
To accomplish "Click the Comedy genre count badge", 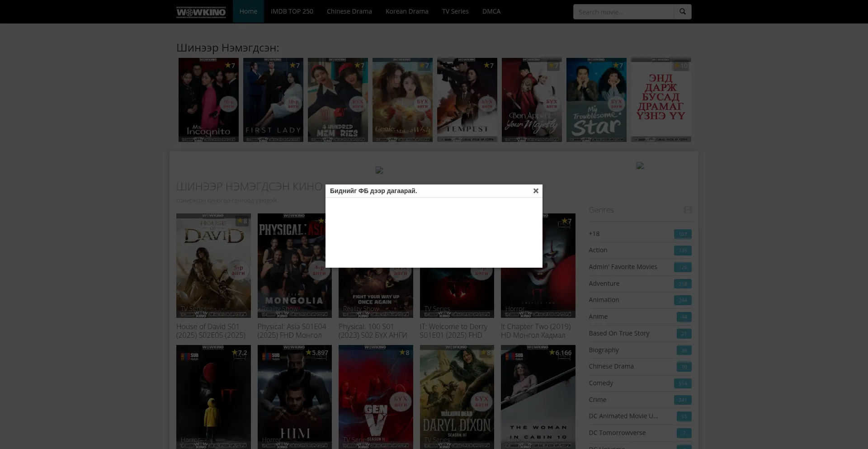I will tap(682, 383).
